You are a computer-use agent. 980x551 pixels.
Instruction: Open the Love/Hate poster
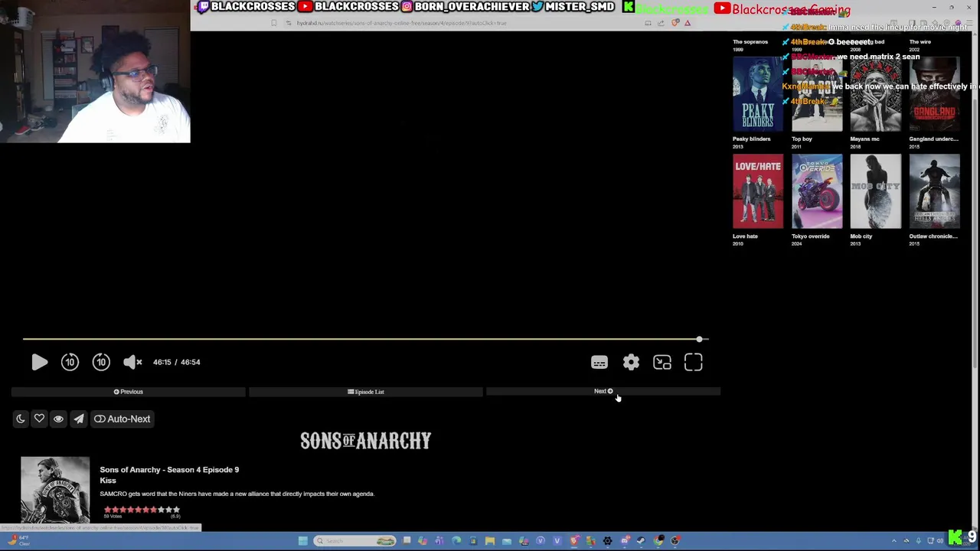758,191
